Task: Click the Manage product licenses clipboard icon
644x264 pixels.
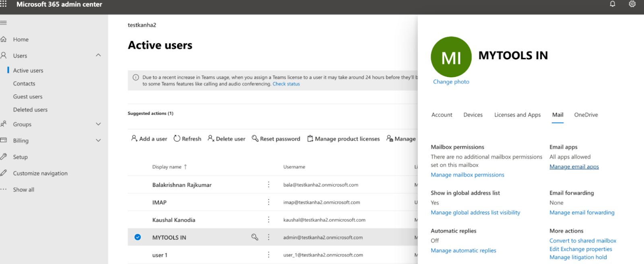Action: (310, 138)
